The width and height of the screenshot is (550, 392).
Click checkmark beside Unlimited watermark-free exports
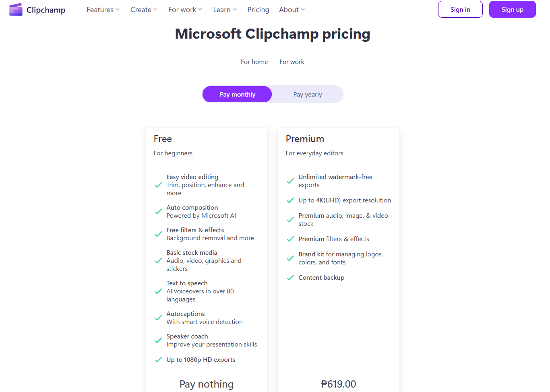(x=290, y=181)
